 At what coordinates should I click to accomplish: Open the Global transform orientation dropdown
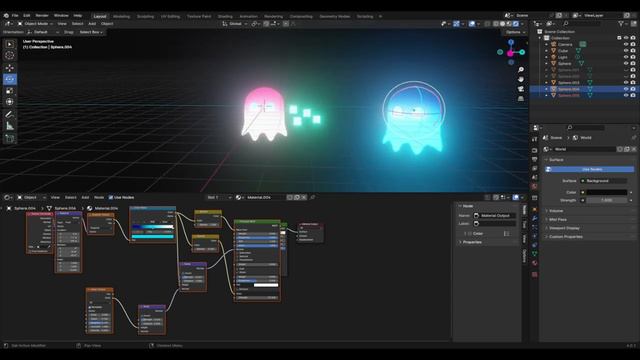click(235, 24)
